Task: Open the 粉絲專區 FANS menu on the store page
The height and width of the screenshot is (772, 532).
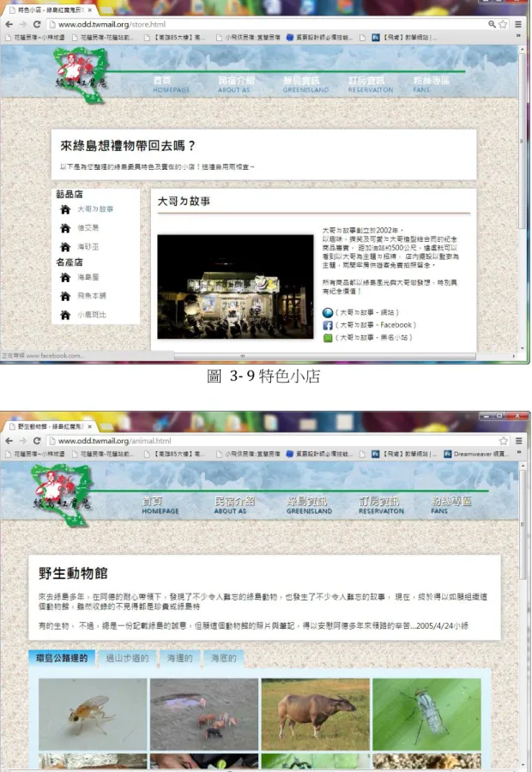Action: [431, 84]
